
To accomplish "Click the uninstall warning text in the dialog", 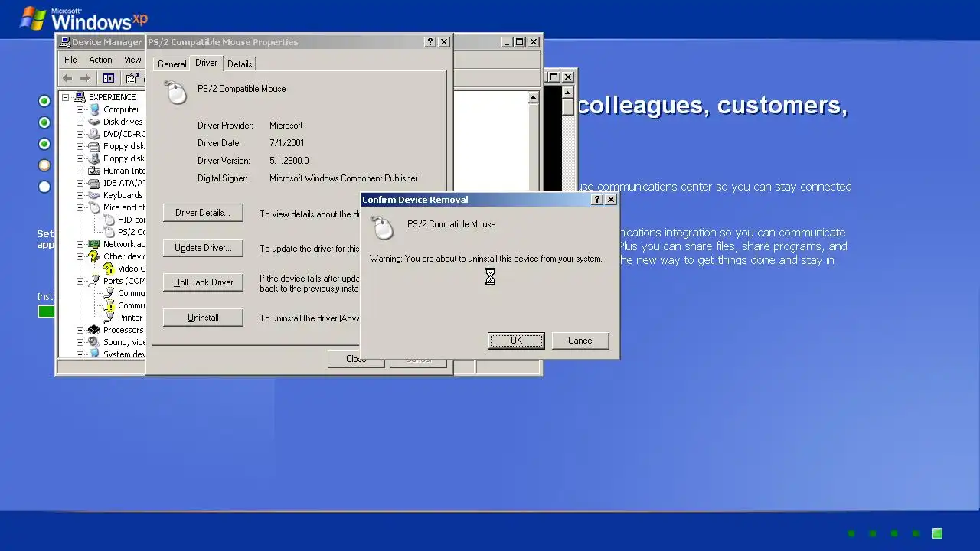I will [486, 259].
